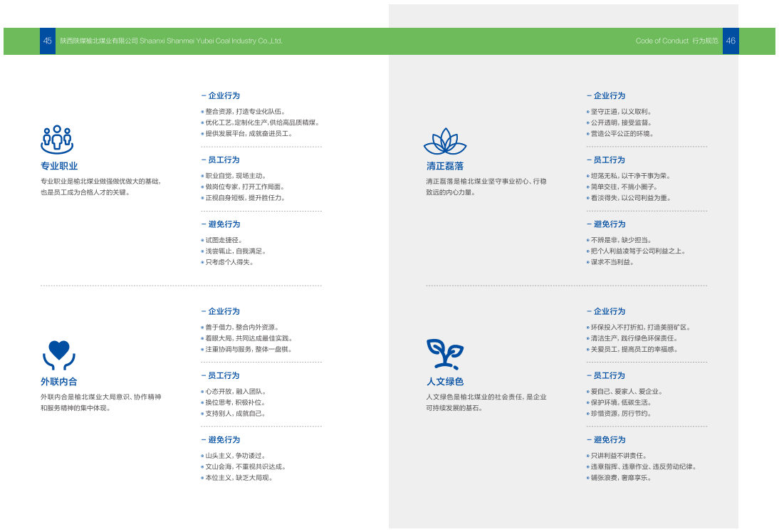
Task: Click the bullet line 爱自己、爱家人、爱企业
Action: [x=626, y=392]
